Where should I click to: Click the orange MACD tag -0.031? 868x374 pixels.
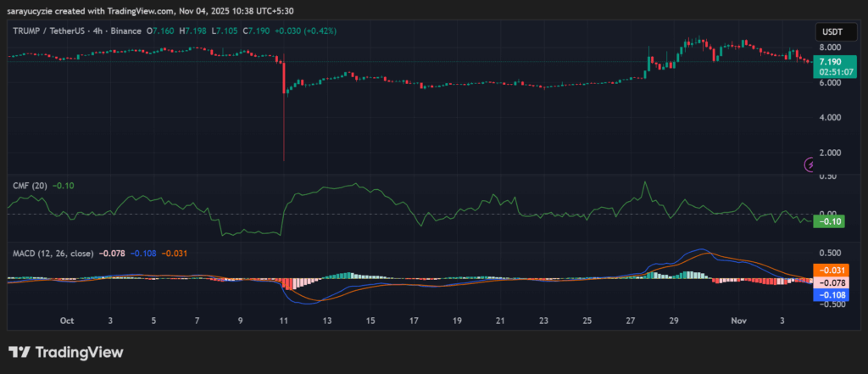(828, 270)
